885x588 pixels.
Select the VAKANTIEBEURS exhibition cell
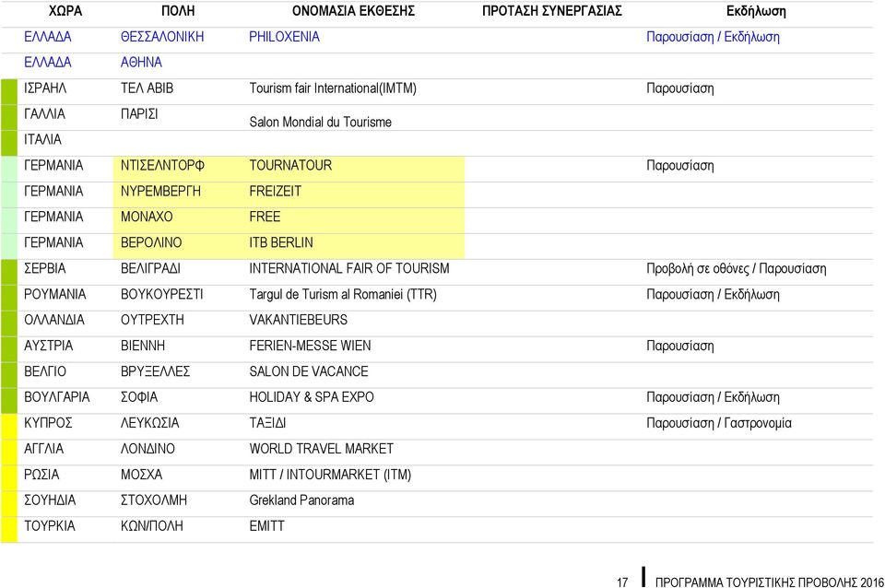pos(298,320)
